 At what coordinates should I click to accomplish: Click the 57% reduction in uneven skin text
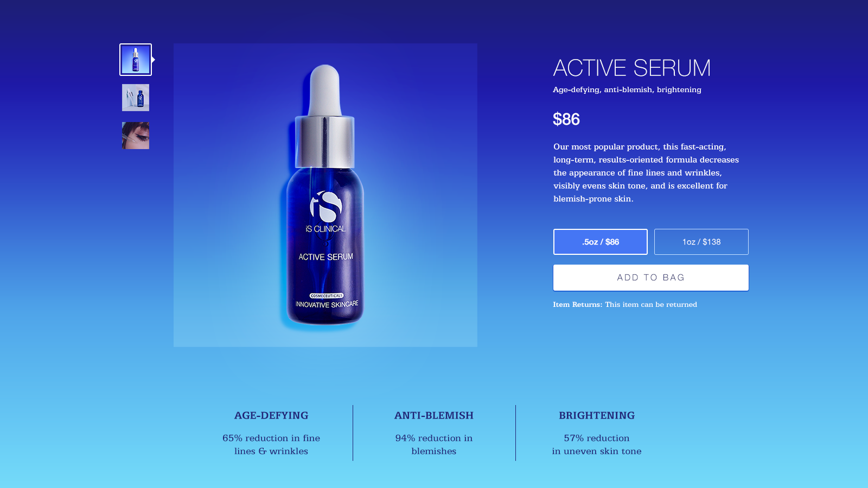[597, 445]
